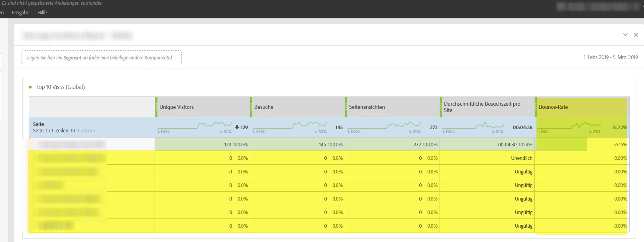
Task: Open the Freigabe menu
Action: coord(21,13)
